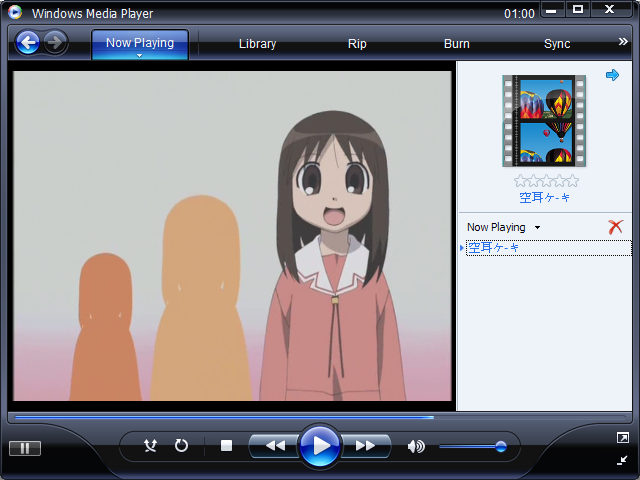The width and height of the screenshot is (640, 480).
Task: Rate the video using the star rating
Action: [546, 180]
